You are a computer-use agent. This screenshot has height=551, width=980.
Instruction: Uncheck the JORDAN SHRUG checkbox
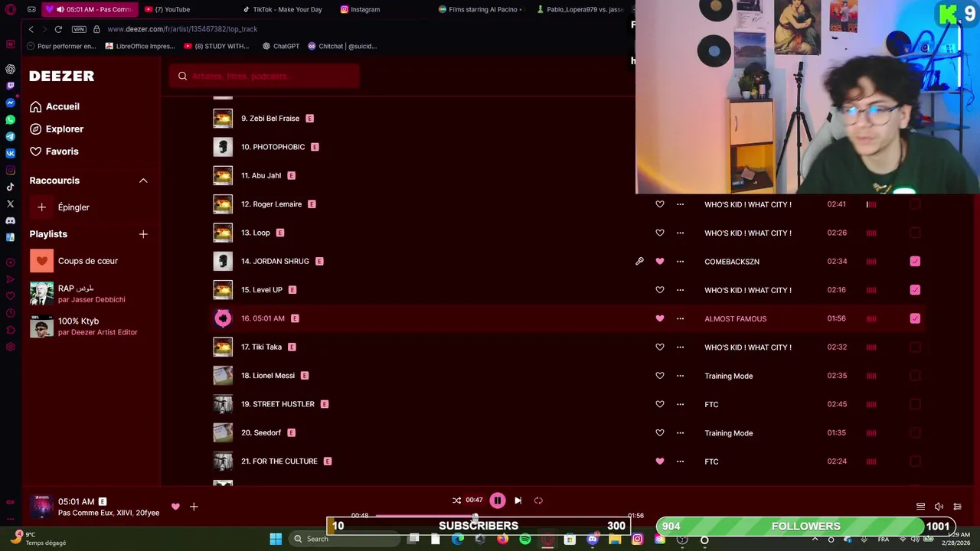[x=915, y=261]
